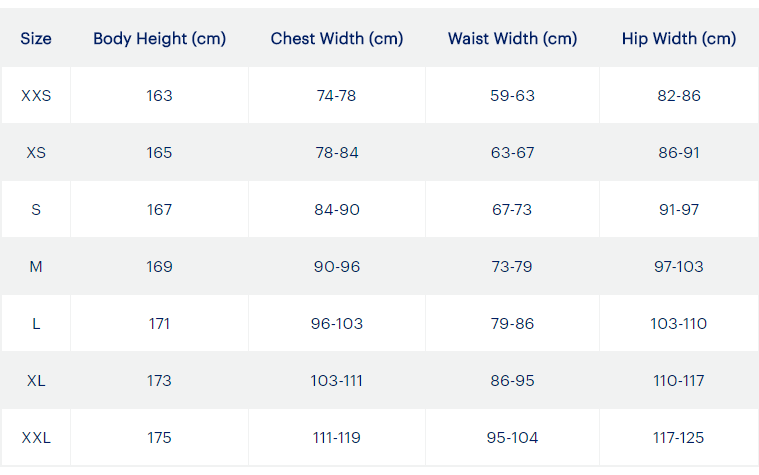Screen dimensions: 759x475
Task: Select the XS size cell
Action: point(36,153)
